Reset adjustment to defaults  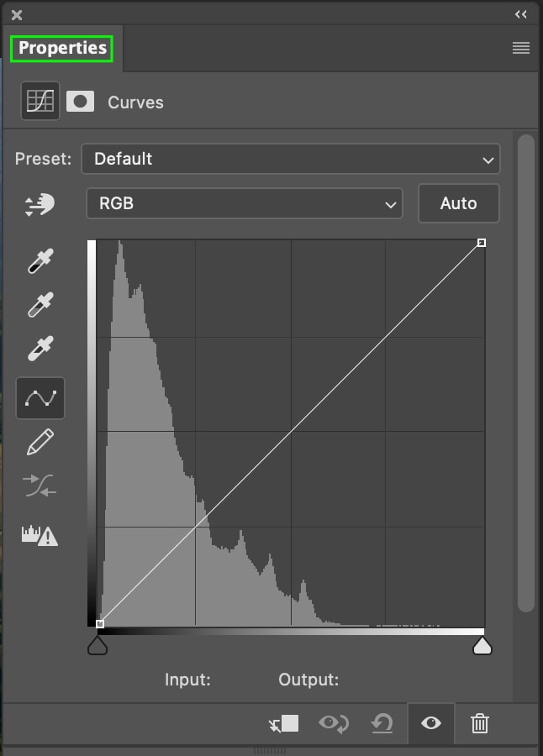pyautogui.click(x=382, y=724)
